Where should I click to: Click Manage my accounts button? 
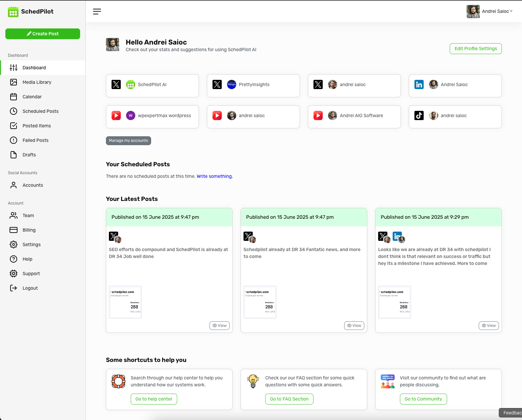point(128,141)
